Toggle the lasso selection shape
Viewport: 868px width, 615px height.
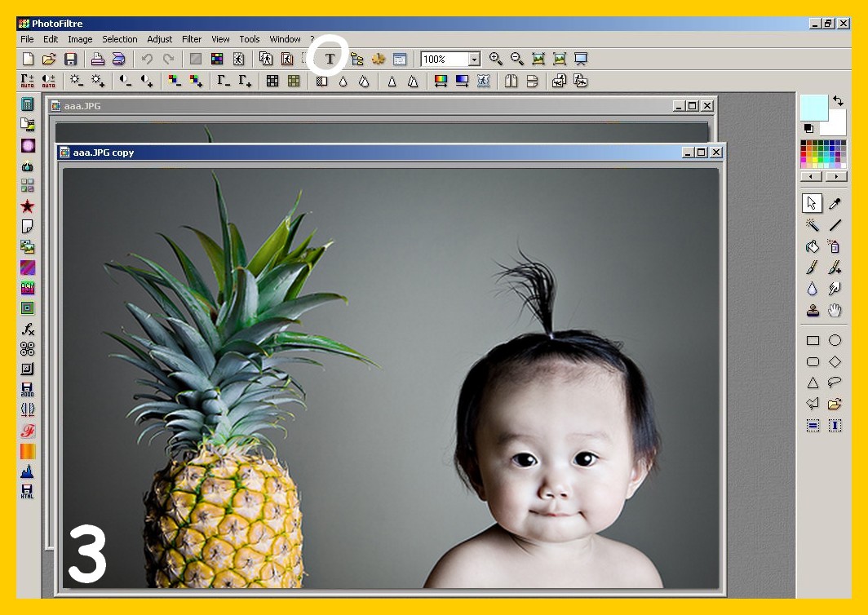coord(835,383)
